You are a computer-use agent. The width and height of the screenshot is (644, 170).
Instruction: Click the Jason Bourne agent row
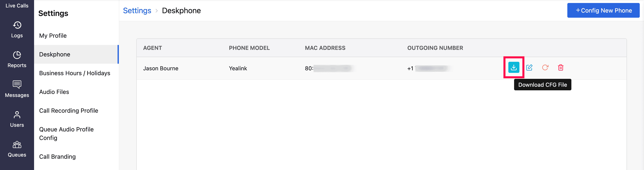[x=161, y=68]
